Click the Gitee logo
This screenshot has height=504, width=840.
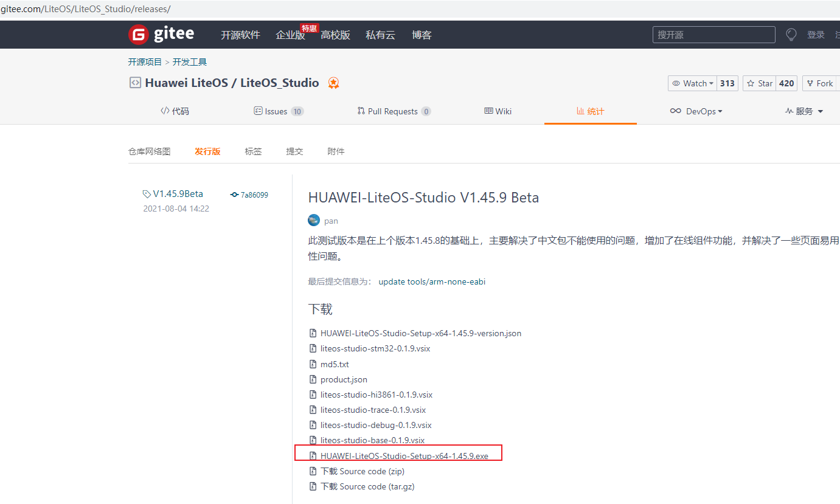pyautogui.click(x=161, y=35)
